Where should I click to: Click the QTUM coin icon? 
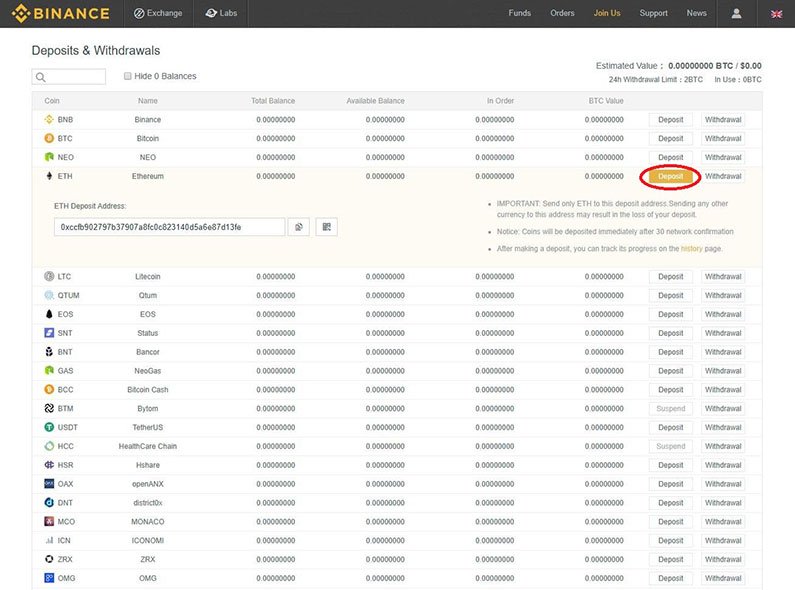(x=49, y=295)
